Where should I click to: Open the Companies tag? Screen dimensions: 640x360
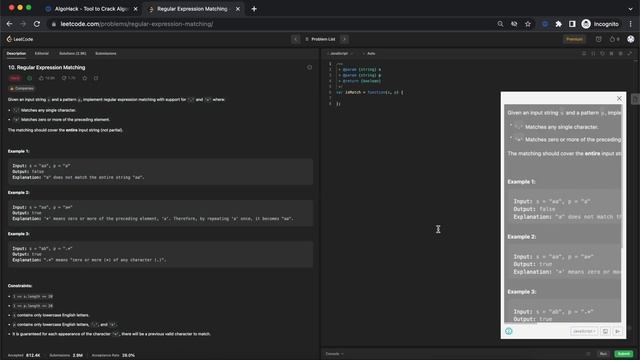click(22, 89)
